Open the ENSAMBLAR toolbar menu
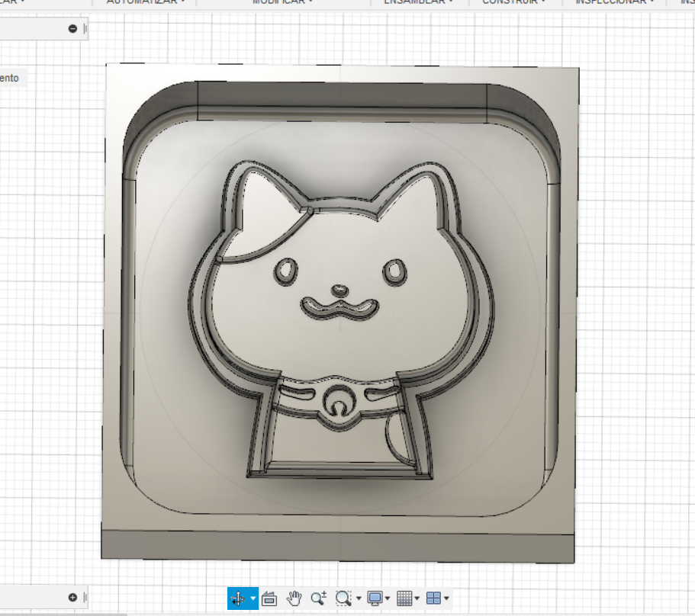Image resolution: width=695 pixels, height=616 pixels. click(x=418, y=2)
